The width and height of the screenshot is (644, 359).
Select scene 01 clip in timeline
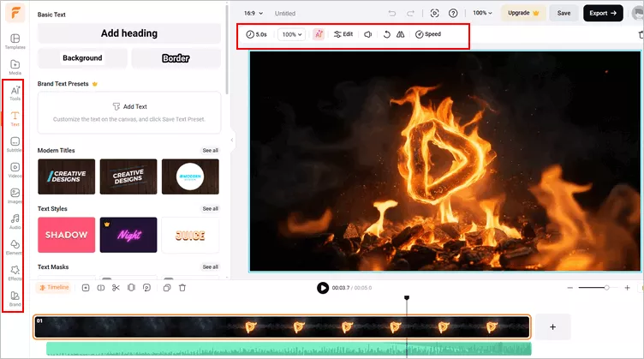click(x=282, y=327)
